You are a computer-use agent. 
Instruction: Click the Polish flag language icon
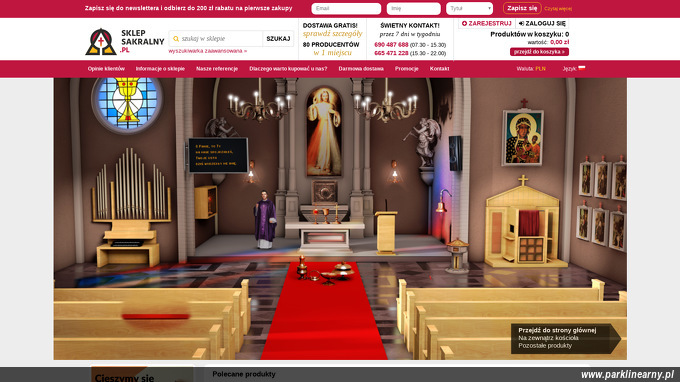coord(582,68)
